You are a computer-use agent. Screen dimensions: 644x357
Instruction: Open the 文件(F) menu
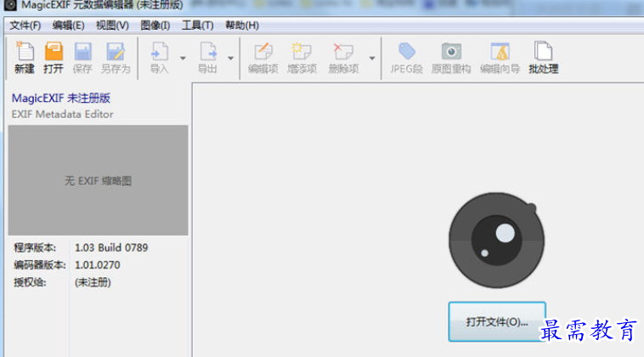(x=25, y=25)
